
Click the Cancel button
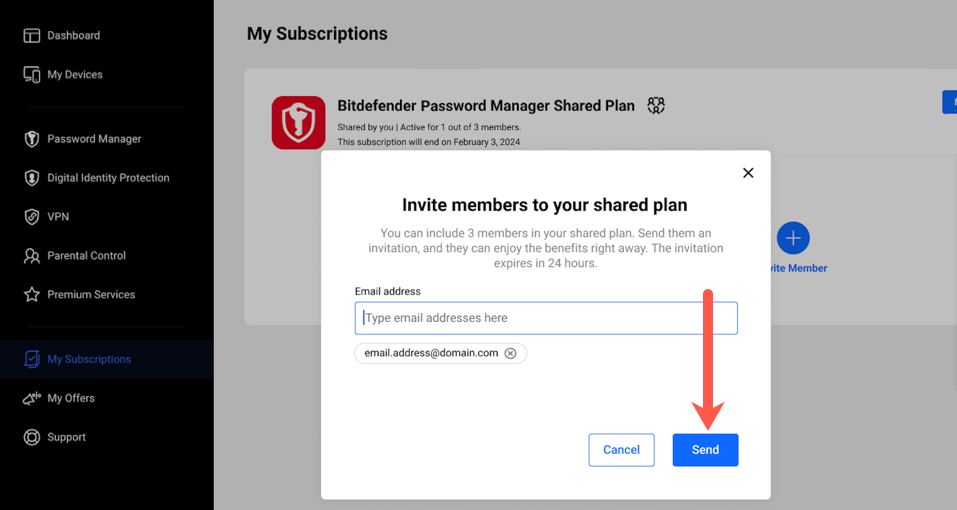click(621, 450)
